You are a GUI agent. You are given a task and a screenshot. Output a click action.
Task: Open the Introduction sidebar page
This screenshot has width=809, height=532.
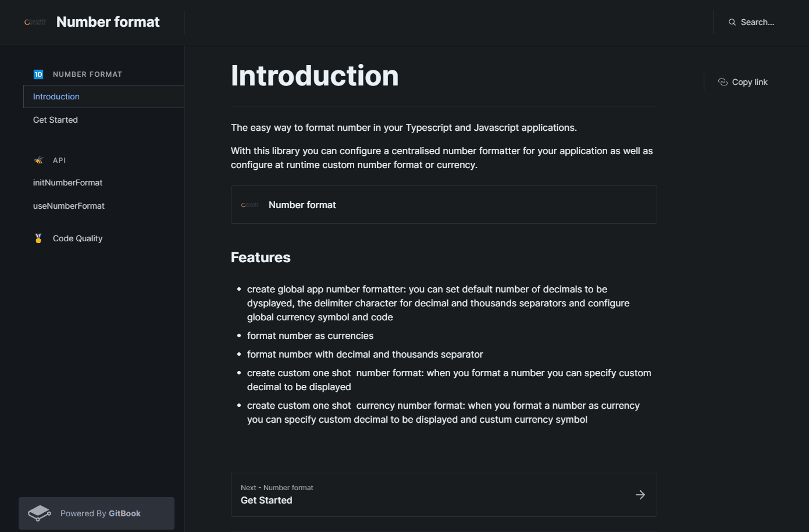pyautogui.click(x=56, y=97)
